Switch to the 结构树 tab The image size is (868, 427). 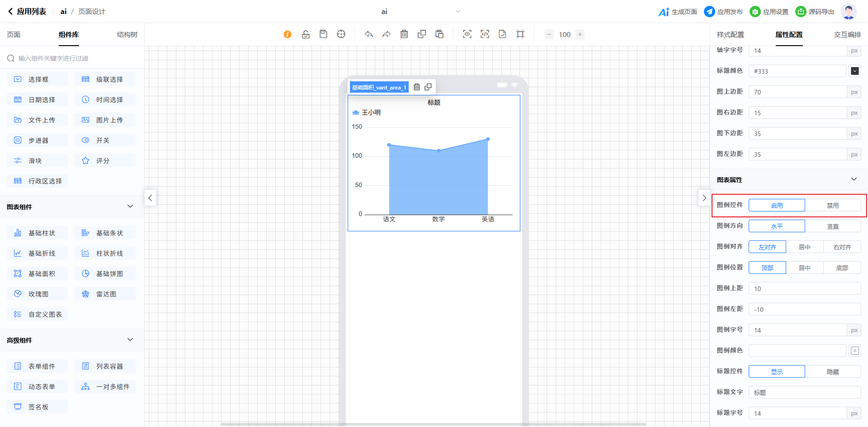[127, 35]
